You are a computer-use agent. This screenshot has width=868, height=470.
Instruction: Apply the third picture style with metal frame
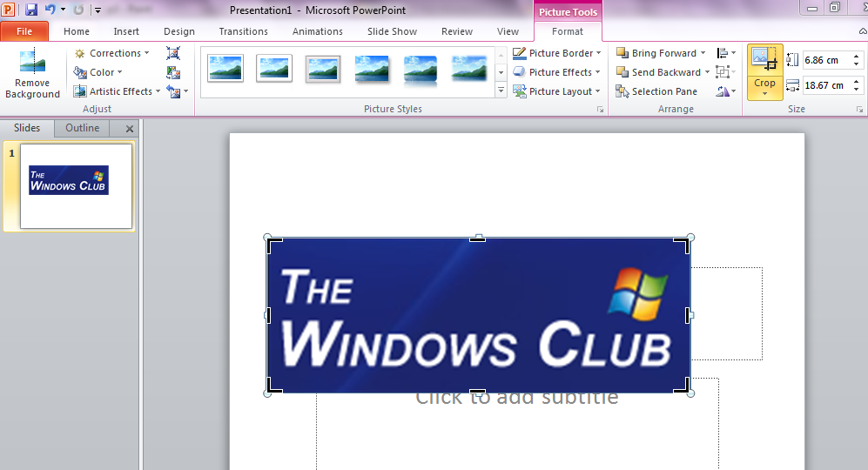[323, 69]
